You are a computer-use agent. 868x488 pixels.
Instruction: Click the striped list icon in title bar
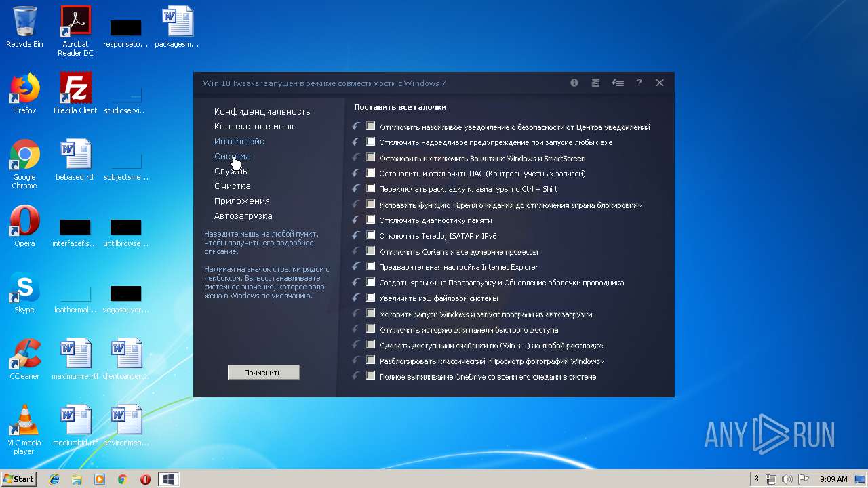595,83
